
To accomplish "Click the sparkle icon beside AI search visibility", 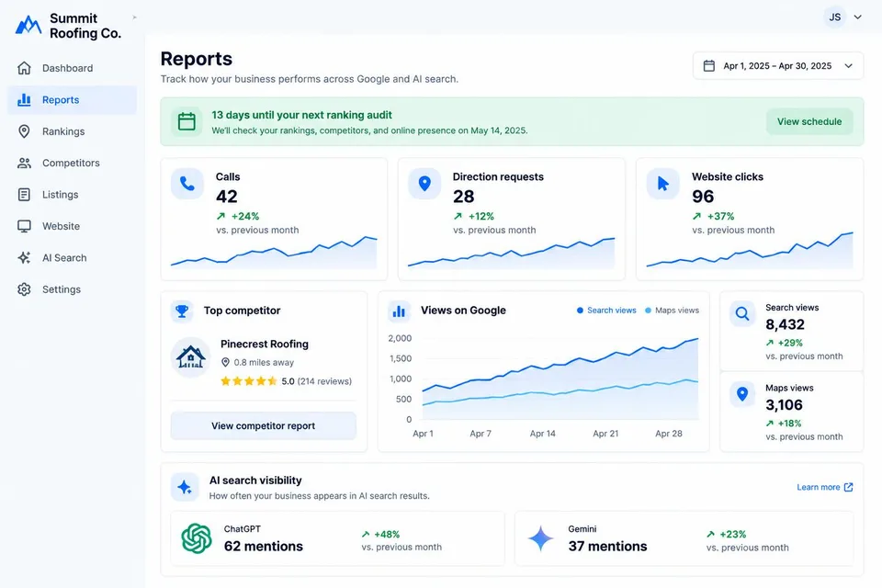I will pos(185,487).
